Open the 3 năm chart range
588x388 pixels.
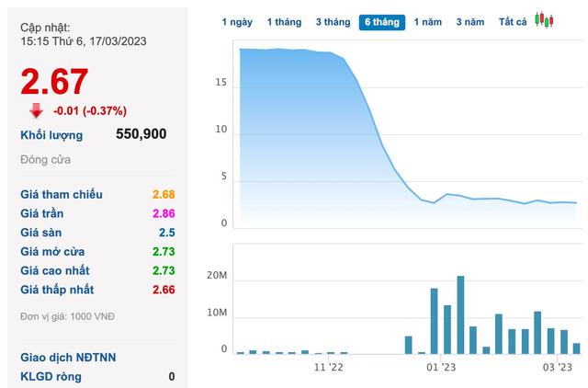(471, 21)
